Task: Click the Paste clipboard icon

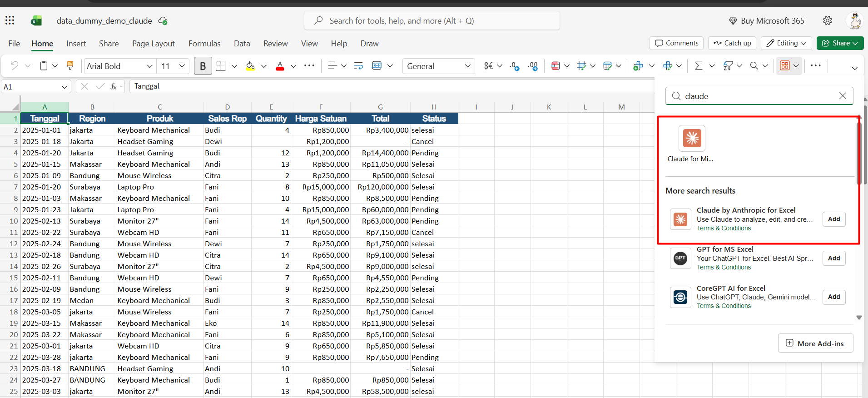Action: pos(44,66)
